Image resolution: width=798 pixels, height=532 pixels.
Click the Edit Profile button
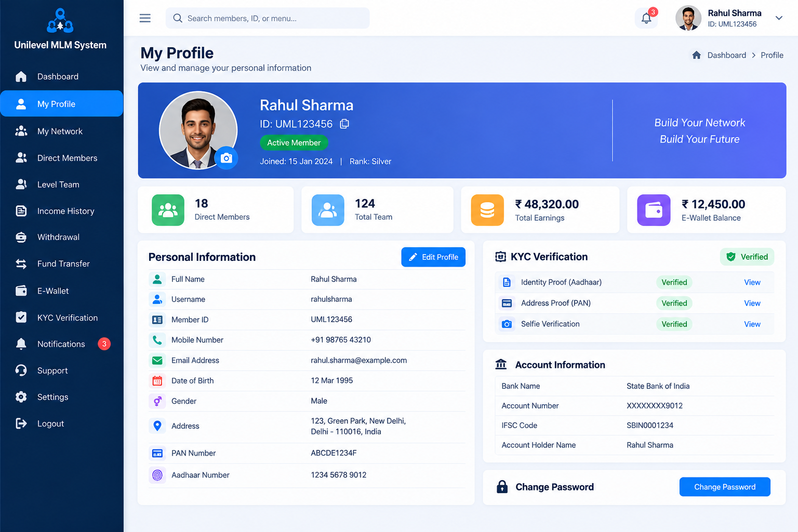pyautogui.click(x=433, y=257)
